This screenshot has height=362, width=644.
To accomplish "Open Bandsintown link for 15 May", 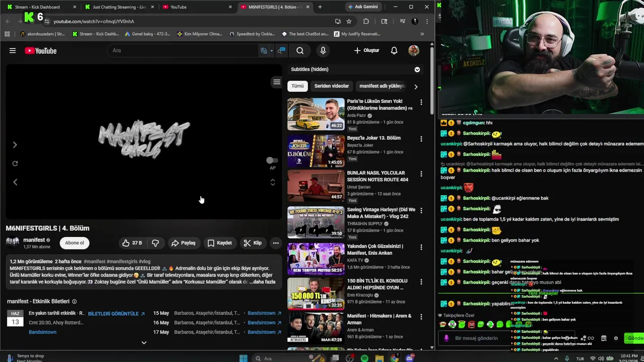I will pos(265,313).
